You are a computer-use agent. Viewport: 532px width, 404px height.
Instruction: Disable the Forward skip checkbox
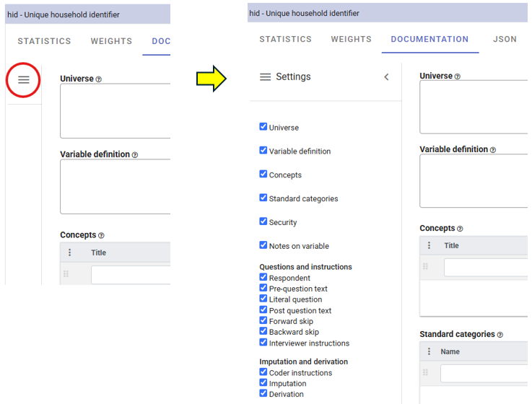[x=263, y=320]
